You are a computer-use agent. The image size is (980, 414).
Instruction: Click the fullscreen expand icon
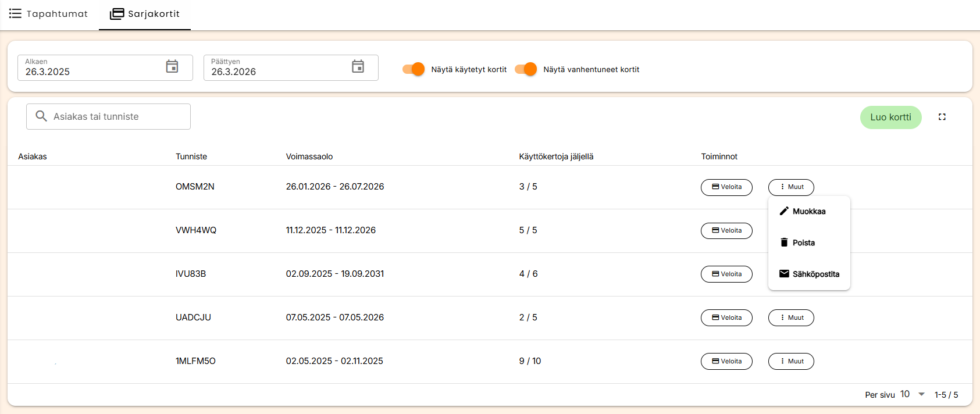point(942,117)
